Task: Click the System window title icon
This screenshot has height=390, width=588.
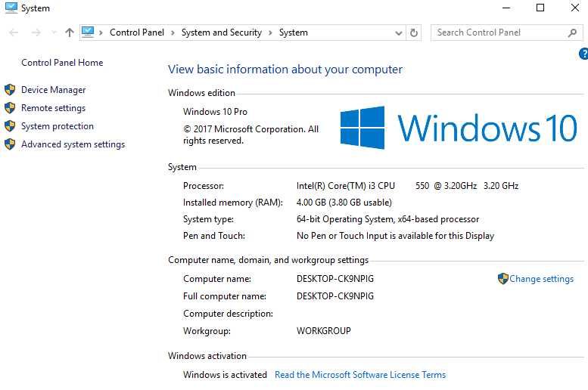Action: [11, 8]
